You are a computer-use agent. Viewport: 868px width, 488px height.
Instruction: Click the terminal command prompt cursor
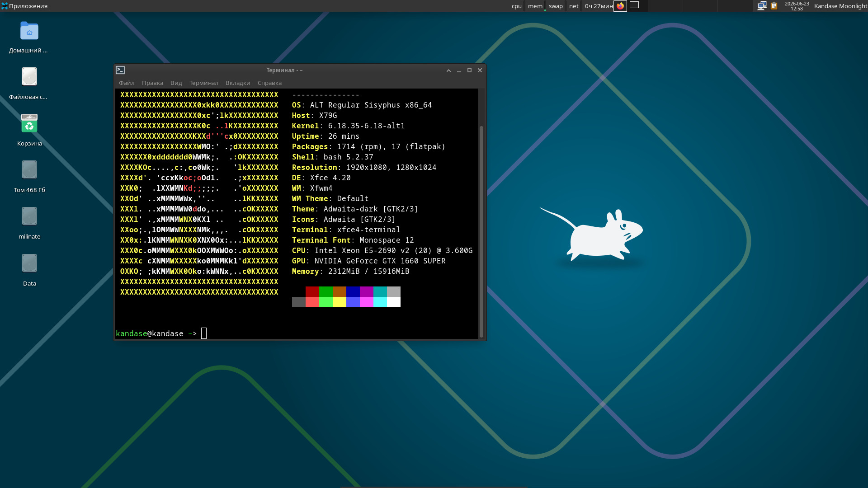(204, 333)
